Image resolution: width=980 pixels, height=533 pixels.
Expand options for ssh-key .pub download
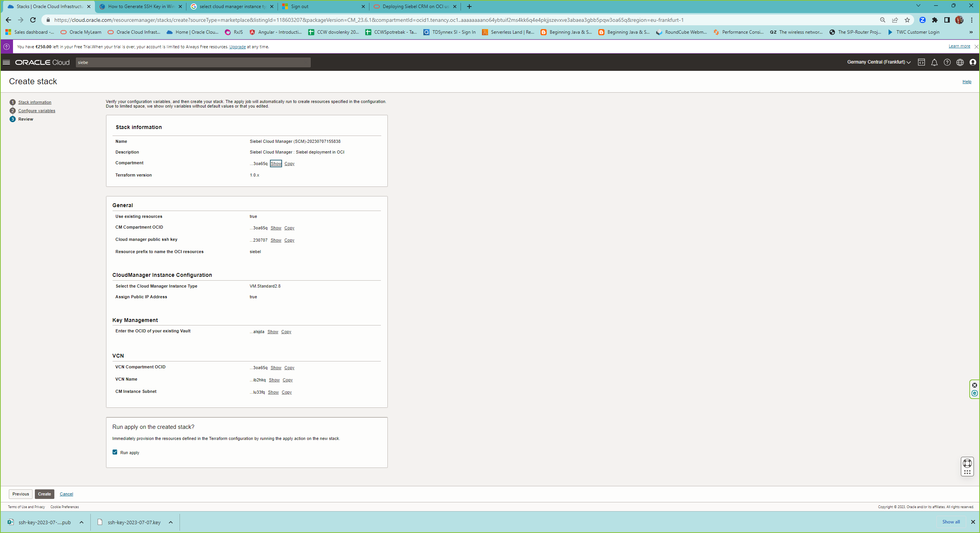[82, 522]
